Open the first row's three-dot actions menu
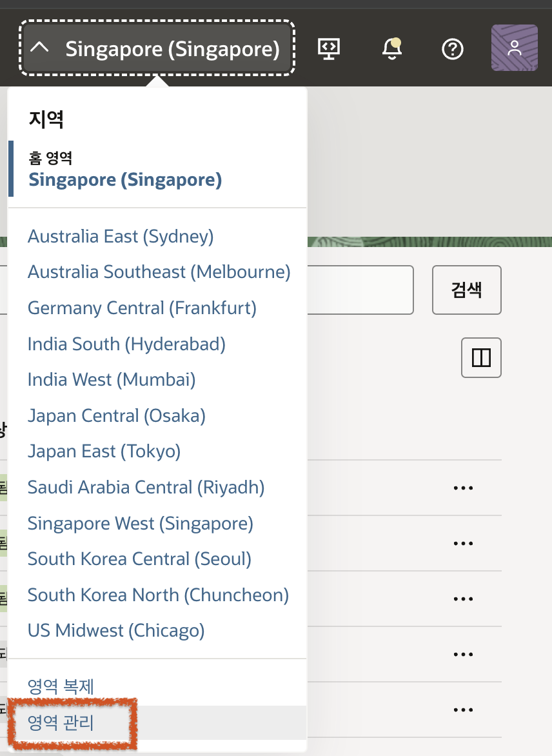Viewport: 552px width, 756px height. [x=463, y=488]
